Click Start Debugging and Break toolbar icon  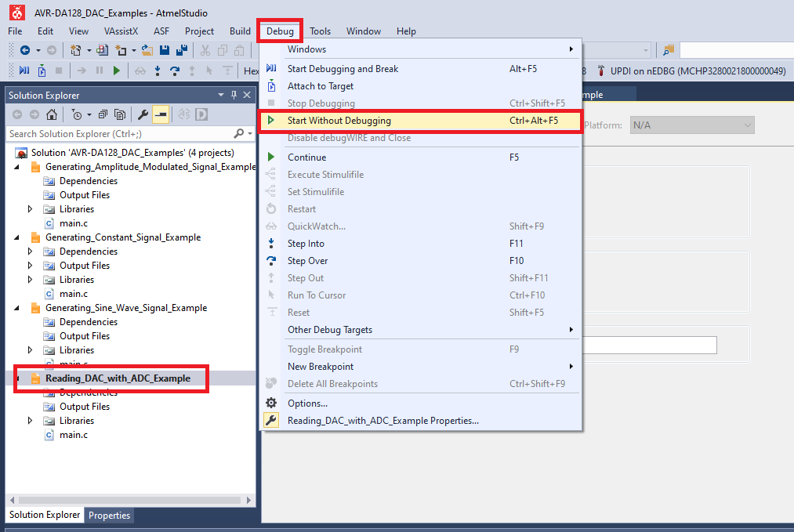coord(24,71)
